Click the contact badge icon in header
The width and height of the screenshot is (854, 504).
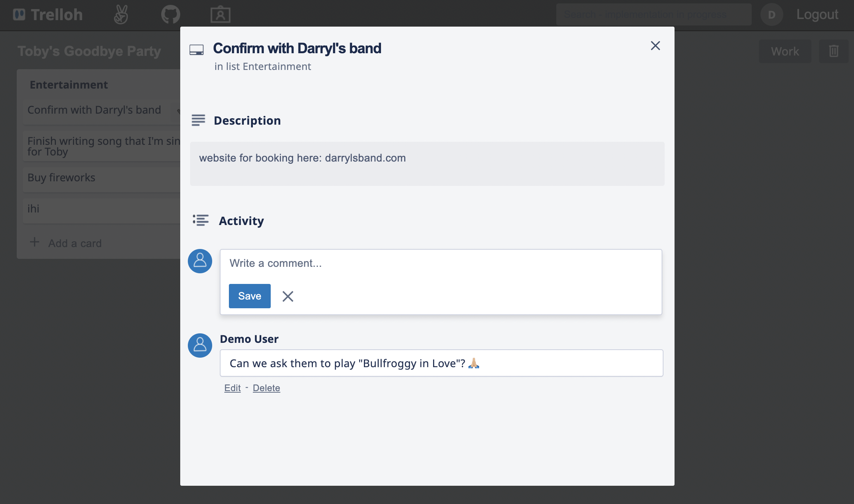[x=220, y=14]
